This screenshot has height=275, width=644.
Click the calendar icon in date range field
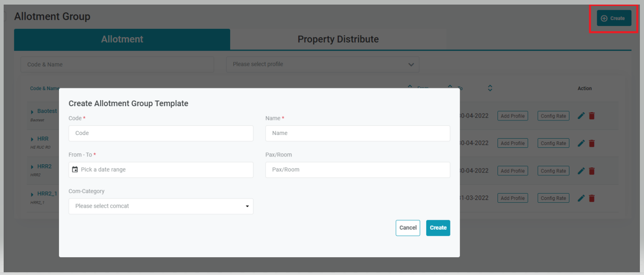pyautogui.click(x=75, y=169)
